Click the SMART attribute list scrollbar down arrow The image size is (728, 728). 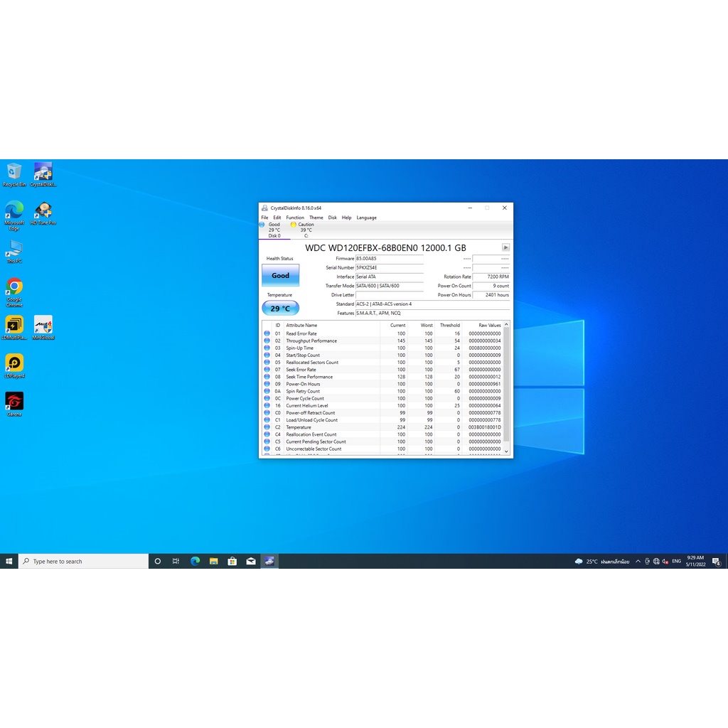click(506, 451)
